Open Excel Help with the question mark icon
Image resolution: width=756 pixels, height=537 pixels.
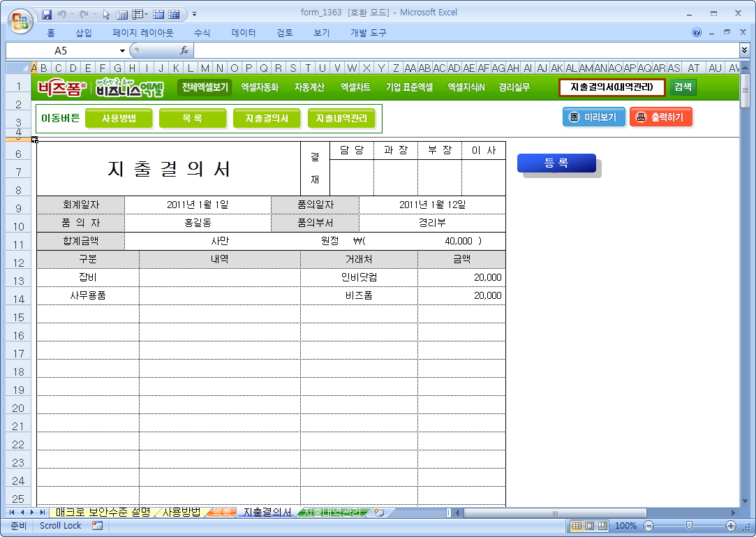[x=697, y=33]
